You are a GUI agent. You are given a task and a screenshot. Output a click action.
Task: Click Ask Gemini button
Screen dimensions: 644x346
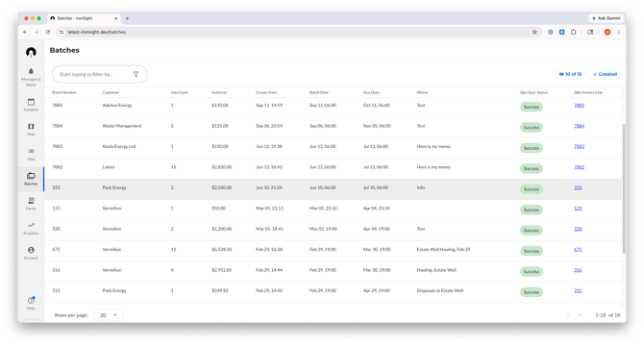click(x=606, y=18)
